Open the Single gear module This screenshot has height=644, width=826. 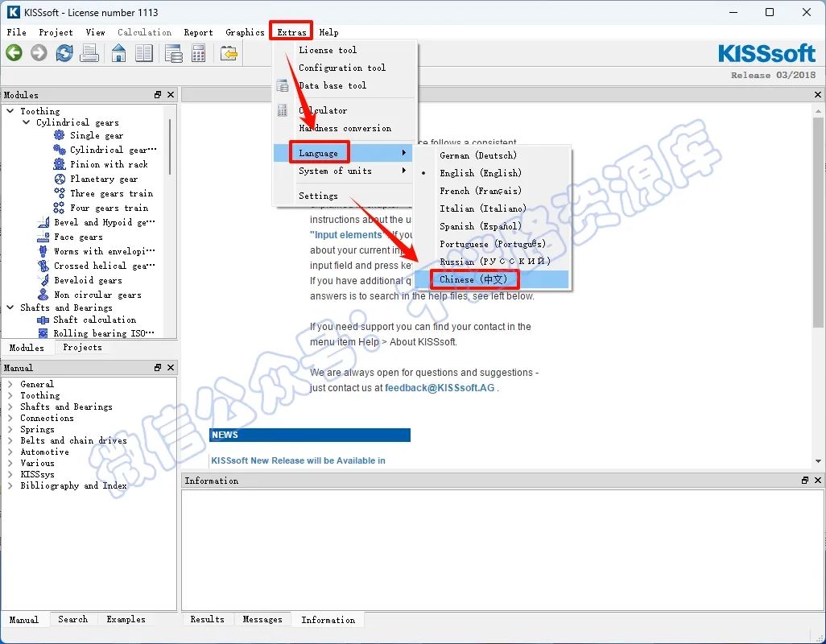(97, 135)
